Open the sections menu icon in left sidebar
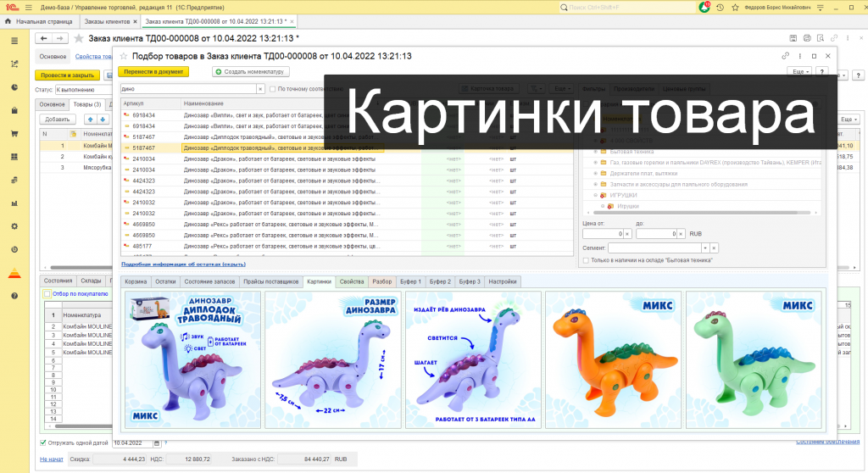Screen dimensions: 868x473 (x=14, y=41)
